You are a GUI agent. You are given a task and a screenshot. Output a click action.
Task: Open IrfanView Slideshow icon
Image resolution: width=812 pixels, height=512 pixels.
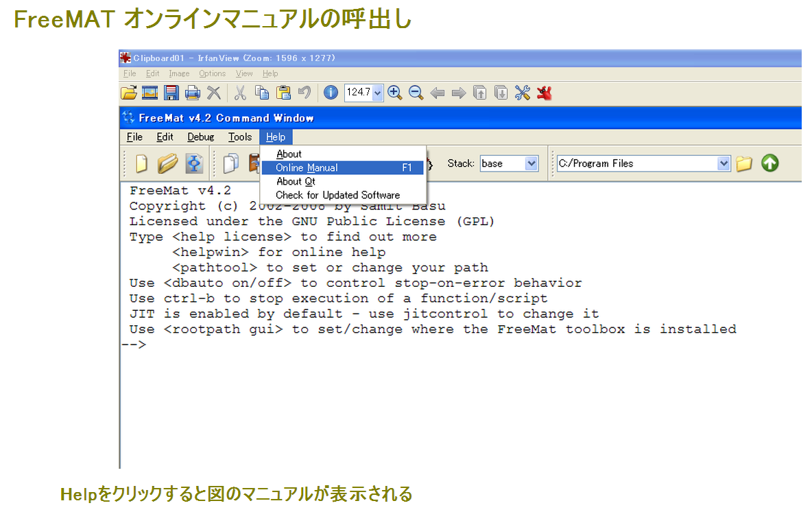(x=150, y=93)
